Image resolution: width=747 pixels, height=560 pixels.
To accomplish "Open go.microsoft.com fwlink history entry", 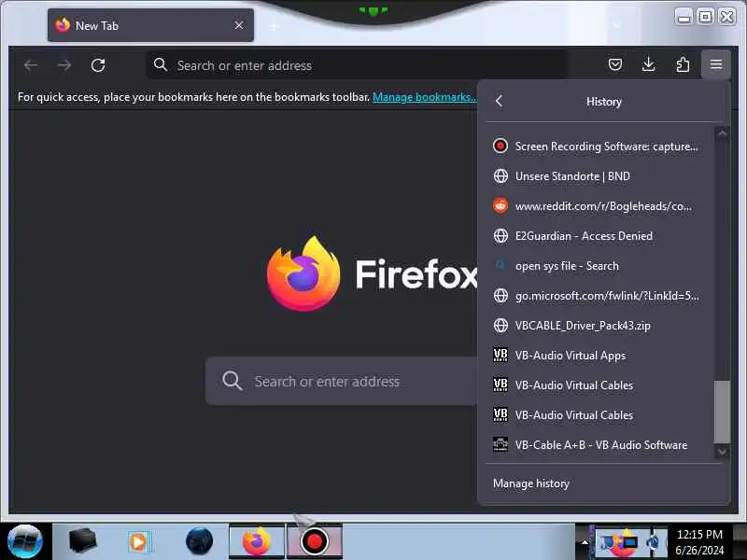I will 599,296.
